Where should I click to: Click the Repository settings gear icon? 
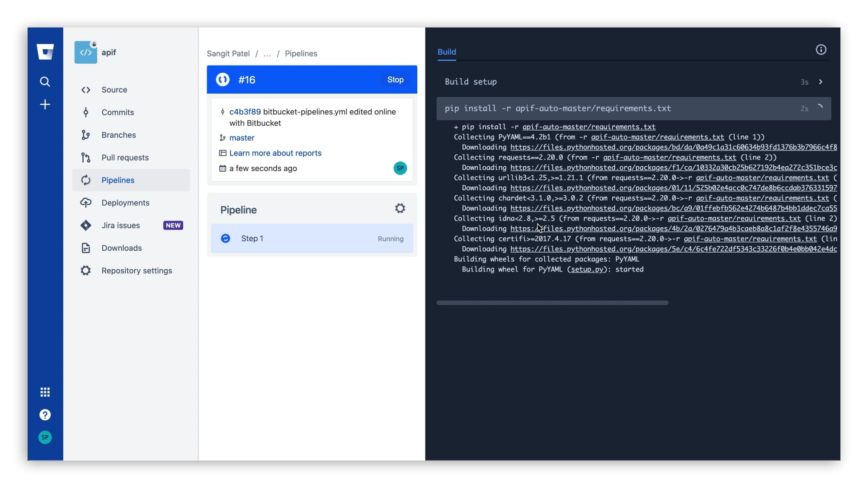pos(86,271)
